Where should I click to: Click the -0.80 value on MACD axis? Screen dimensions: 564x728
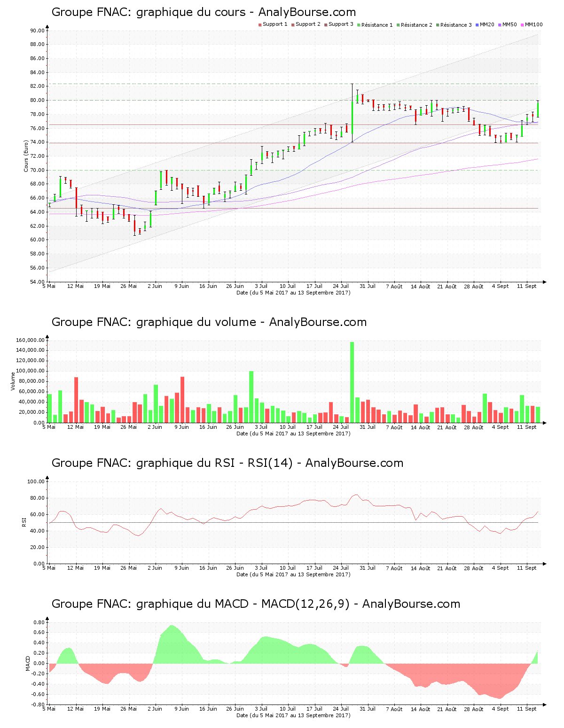38,705
